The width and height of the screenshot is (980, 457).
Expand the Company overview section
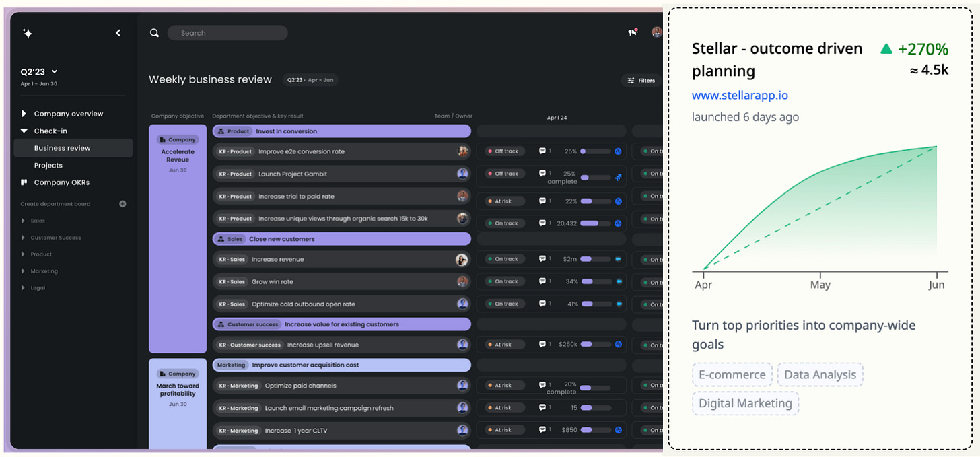coord(24,114)
